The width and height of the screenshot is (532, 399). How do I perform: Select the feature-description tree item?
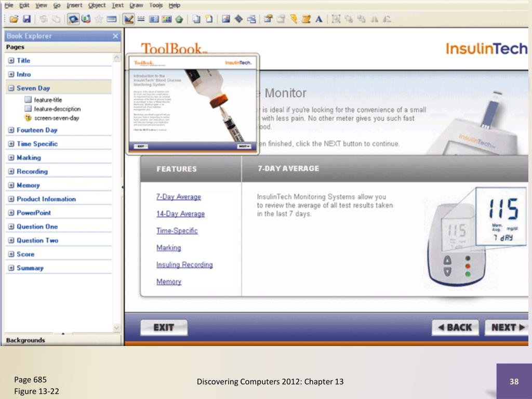(x=57, y=109)
